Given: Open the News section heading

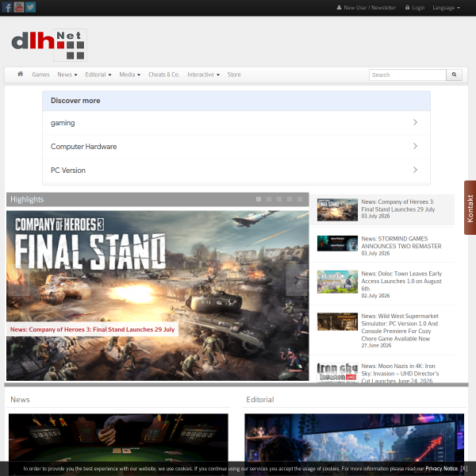Looking at the screenshot, I should 20,400.
